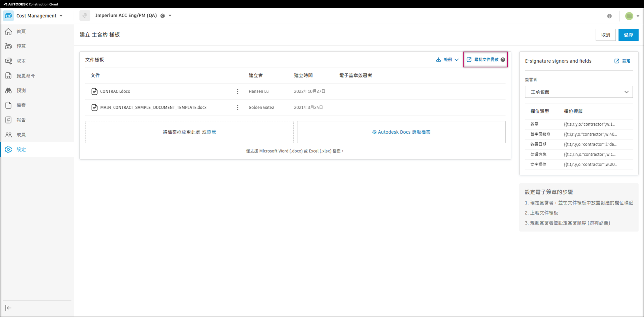Open 變更命令 in the sidebar
644x317 pixels.
(26, 76)
